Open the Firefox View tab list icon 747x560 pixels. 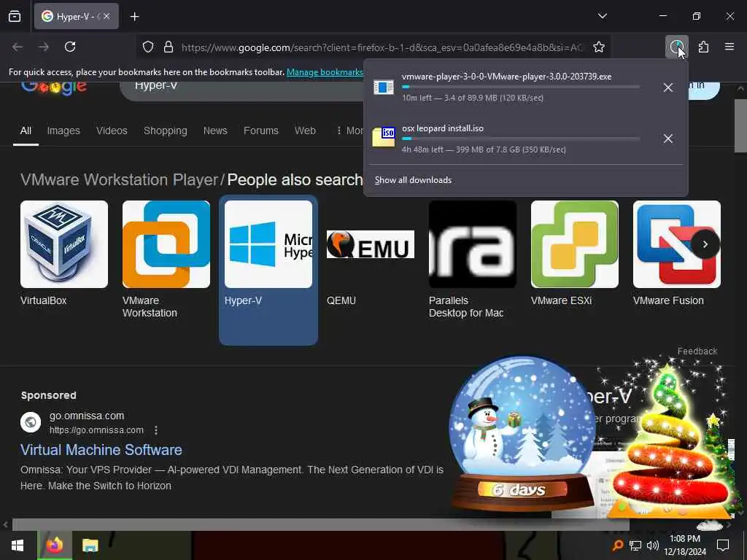coord(15,17)
